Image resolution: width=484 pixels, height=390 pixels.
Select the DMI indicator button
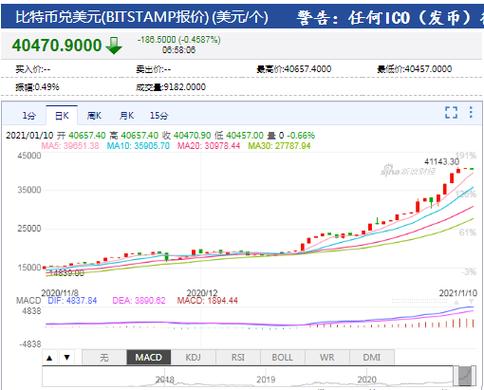click(x=372, y=358)
